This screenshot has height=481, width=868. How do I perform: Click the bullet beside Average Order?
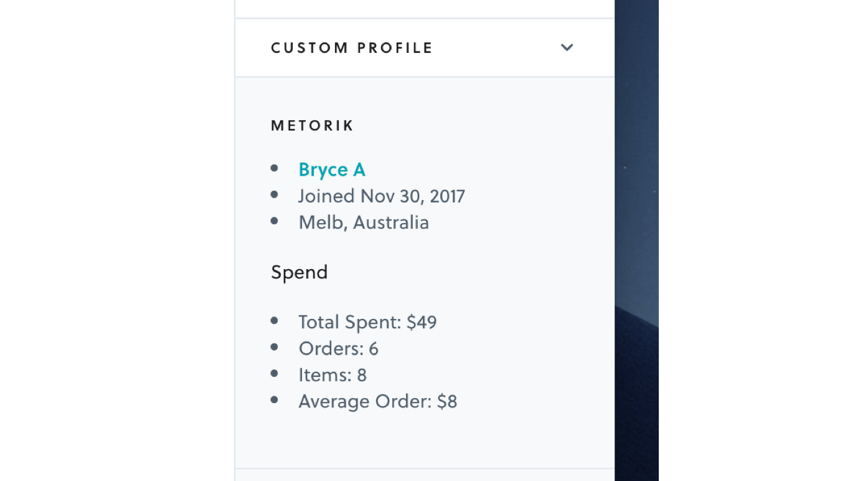(275, 400)
